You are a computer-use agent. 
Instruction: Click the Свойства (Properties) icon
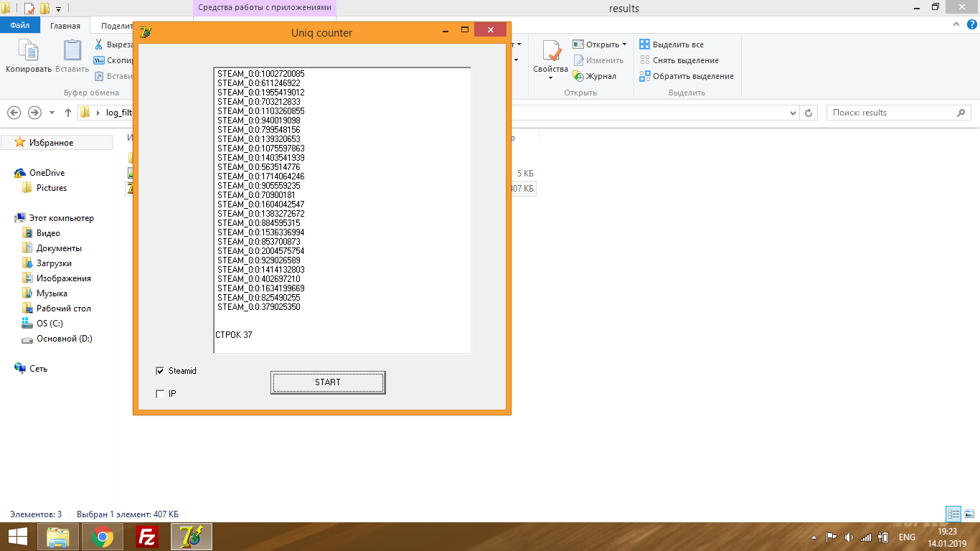coord(551,50)
